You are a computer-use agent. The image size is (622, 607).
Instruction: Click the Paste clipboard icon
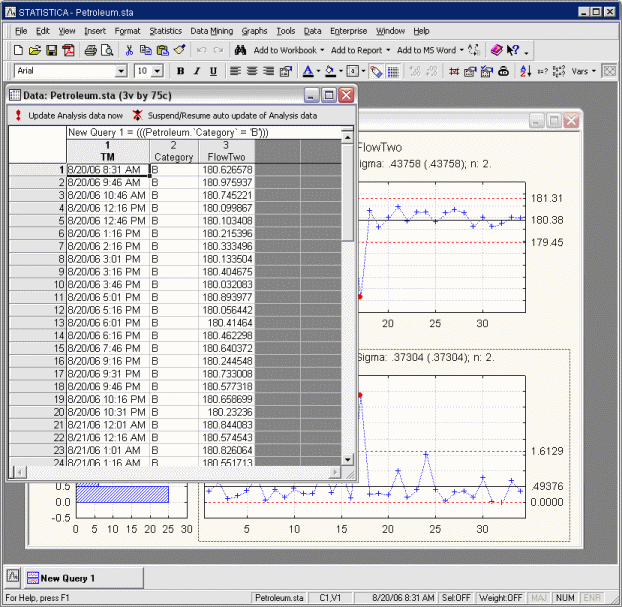tap(163, 50)
